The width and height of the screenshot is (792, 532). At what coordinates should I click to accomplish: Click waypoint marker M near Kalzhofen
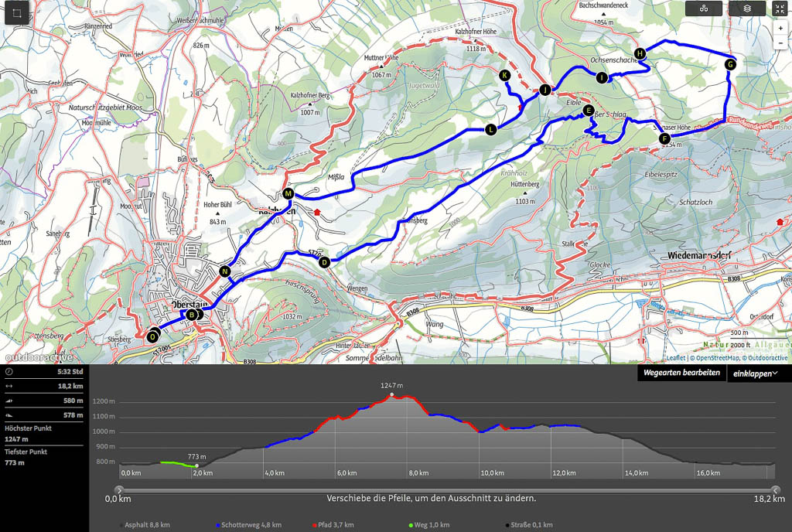(288, 193)
